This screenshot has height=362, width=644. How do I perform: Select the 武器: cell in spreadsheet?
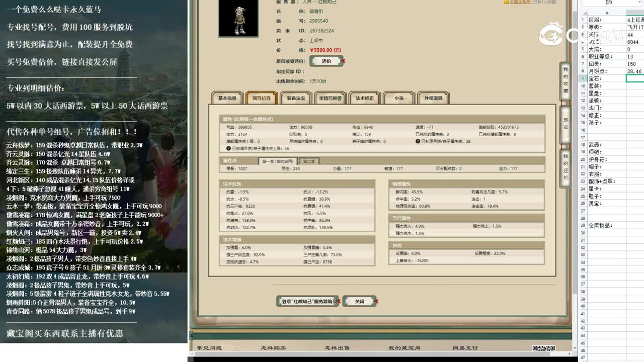(x=607, y=145)
